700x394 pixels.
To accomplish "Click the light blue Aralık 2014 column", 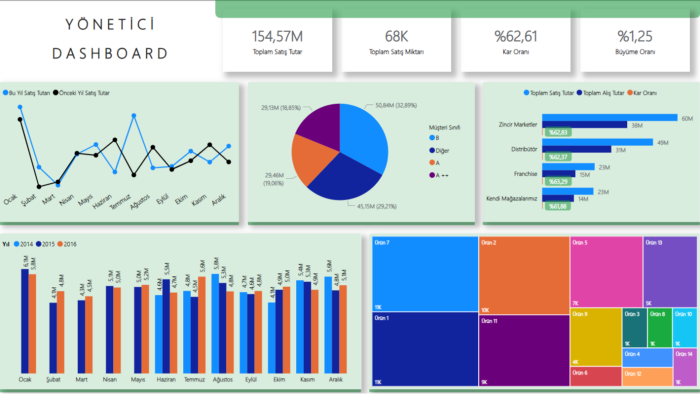I will (328, 325).
